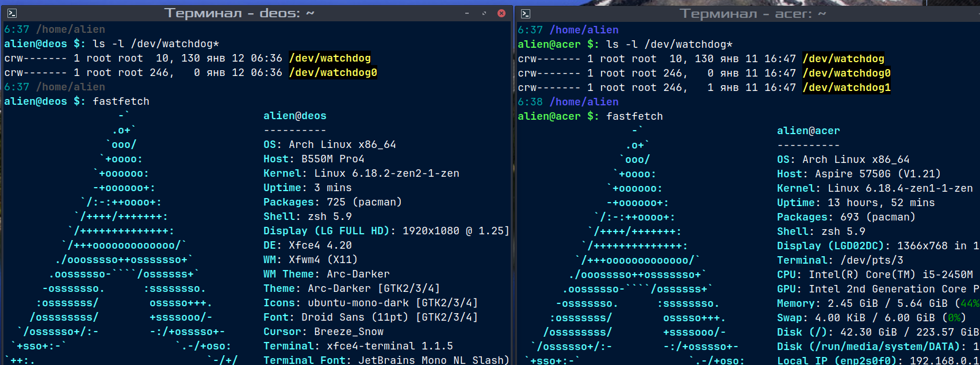Focus the 'Терминал - deos: ~' title bar
980x365 pixels.
click(x=239, y=13)
